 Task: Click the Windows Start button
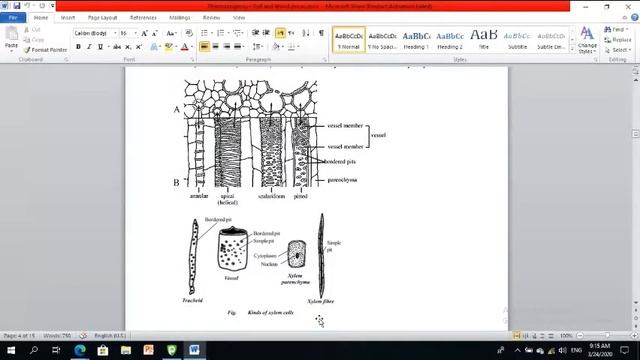pos(11,350)
